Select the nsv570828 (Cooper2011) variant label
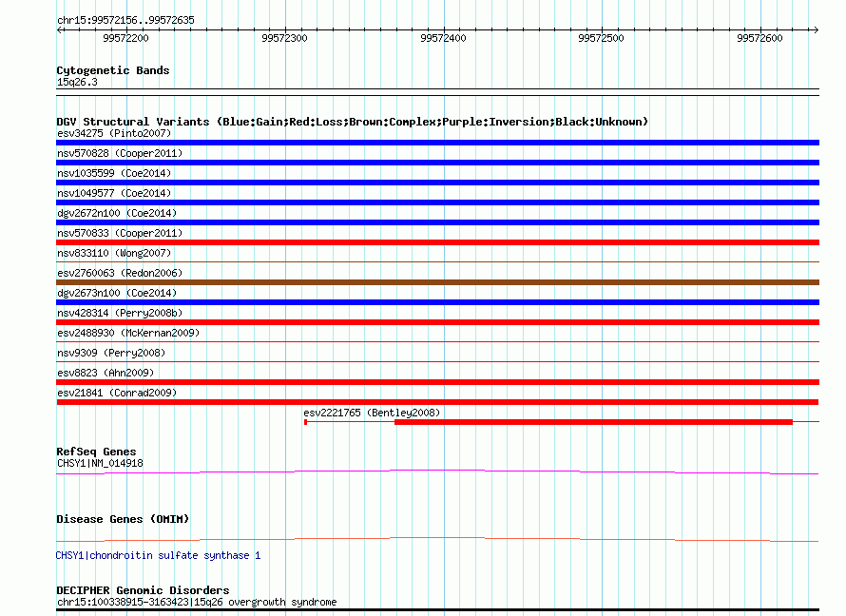846x616 pixels. click(x=120, y=153)
